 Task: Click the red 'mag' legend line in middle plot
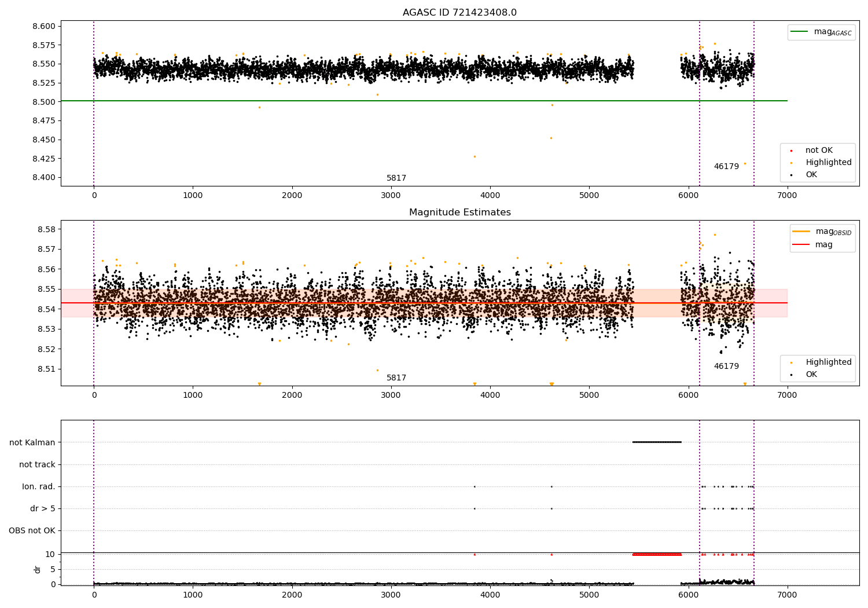[801, 245]
